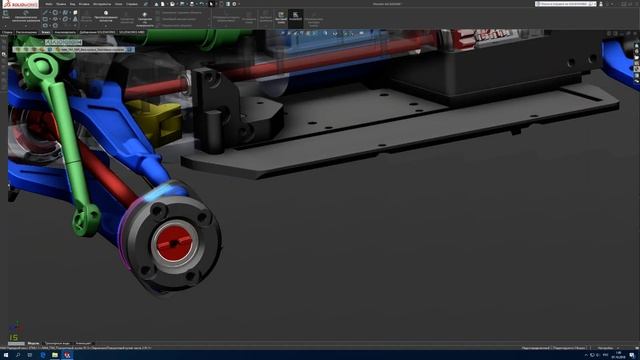Toggle Shaded Sketch Contours
Screen dimensions: 640x360
(x=313, y=19)
